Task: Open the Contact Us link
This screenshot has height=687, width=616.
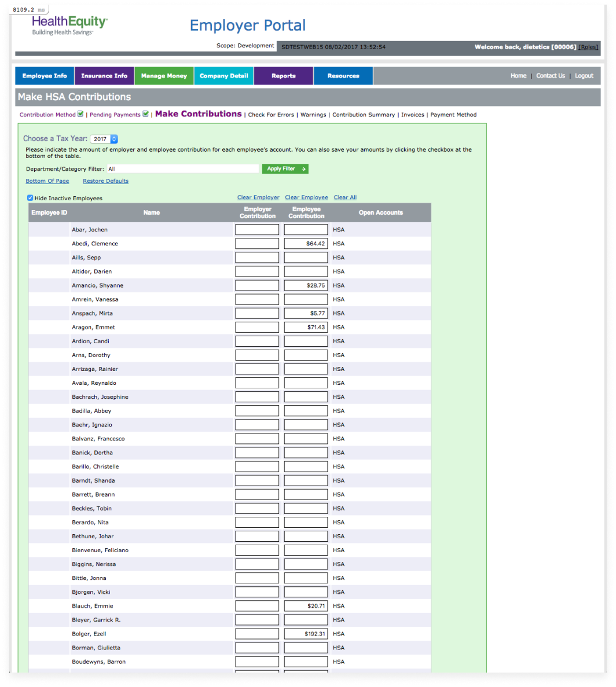Action: (550, 76)
